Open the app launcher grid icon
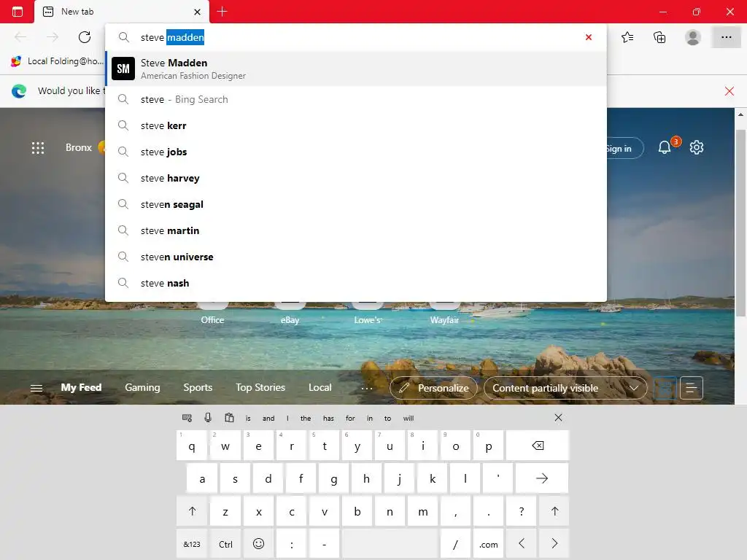The height and width of the screenshot is (560, 747). tap(38, 147)
